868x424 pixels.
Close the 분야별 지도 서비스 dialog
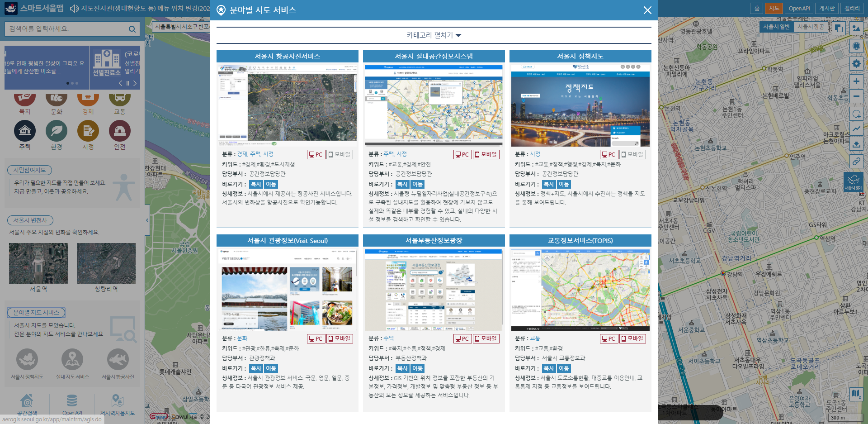[x=647, y=10]
